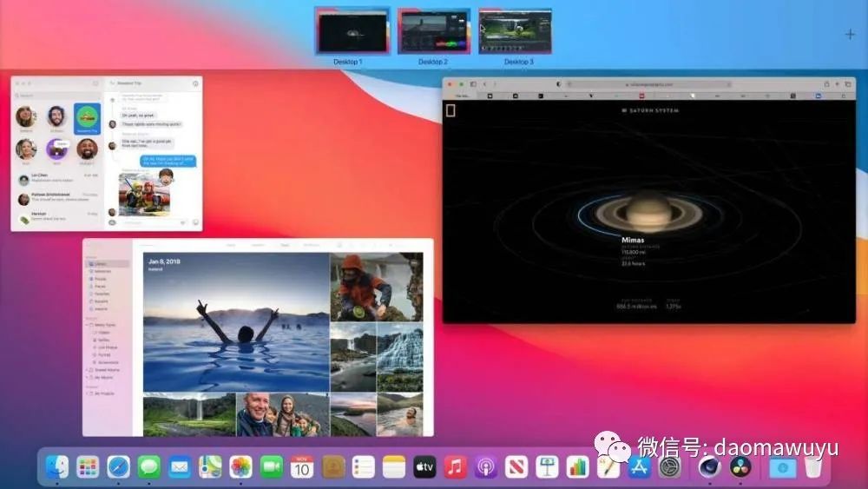Open the Trash in the Dock
The width and height of the screenshot is (868, 489).
(x=812, y=467)
